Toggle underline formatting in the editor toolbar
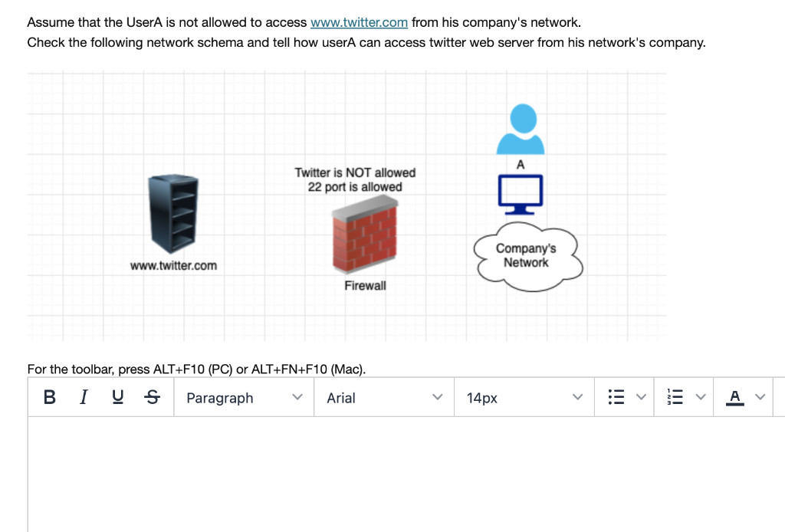This screenshot has width=785, height=532. point(117,397)
